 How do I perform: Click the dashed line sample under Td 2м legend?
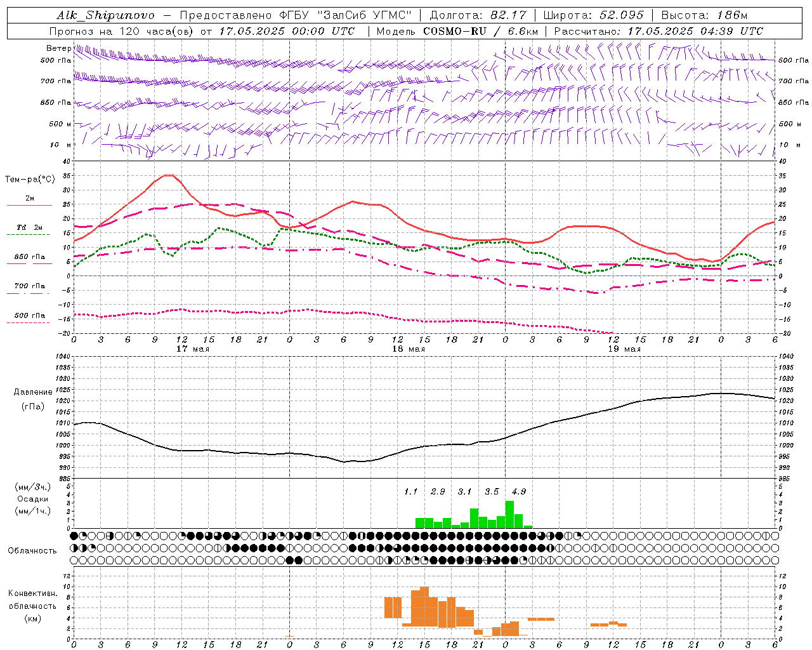point(28,234)
